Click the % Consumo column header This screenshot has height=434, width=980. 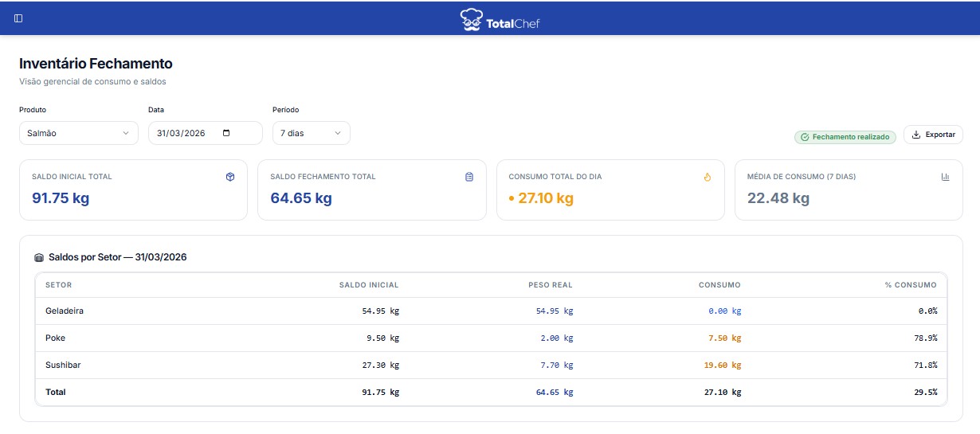911,285
